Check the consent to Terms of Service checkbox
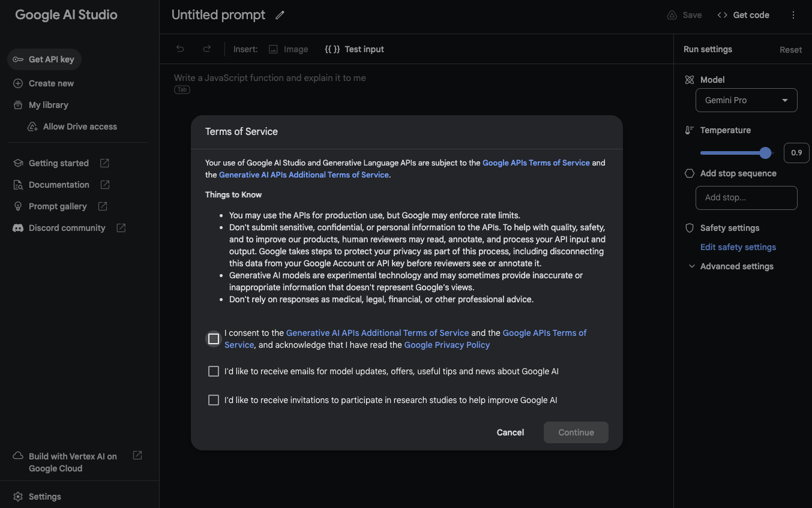Screen dimensions: 812x508 [214, 339]
